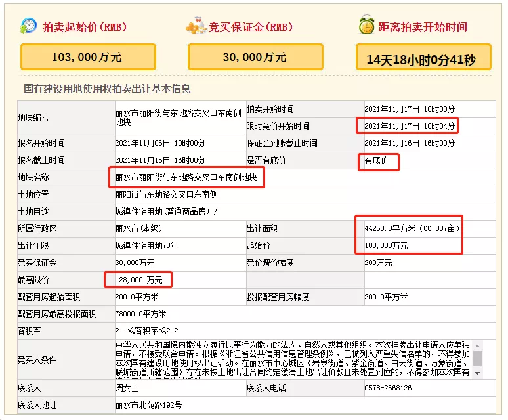Click the address 丽水市北苑路192号

coord(149,405)
